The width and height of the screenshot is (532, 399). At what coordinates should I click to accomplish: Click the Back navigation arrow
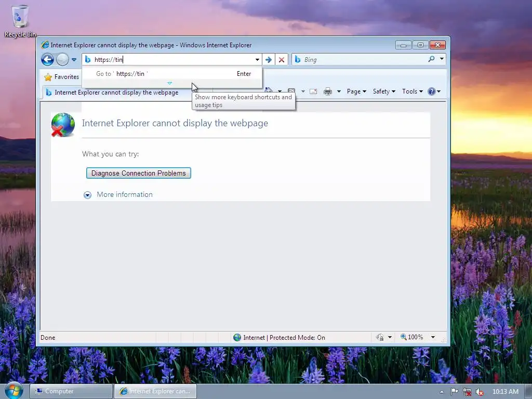47,59
